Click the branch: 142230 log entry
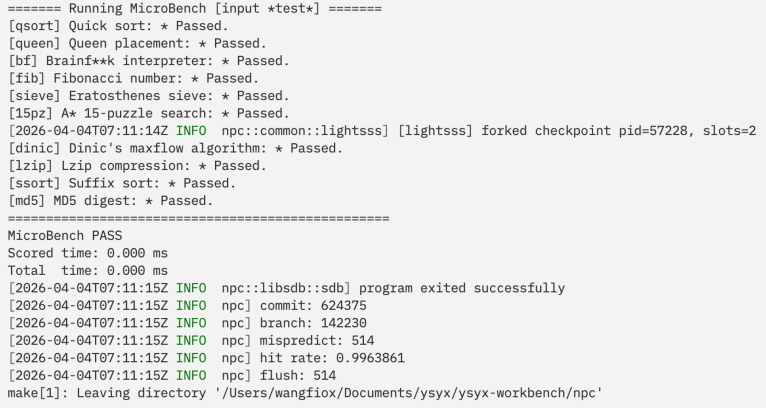Screen dimensions: 766x408 tap(313, 323)
